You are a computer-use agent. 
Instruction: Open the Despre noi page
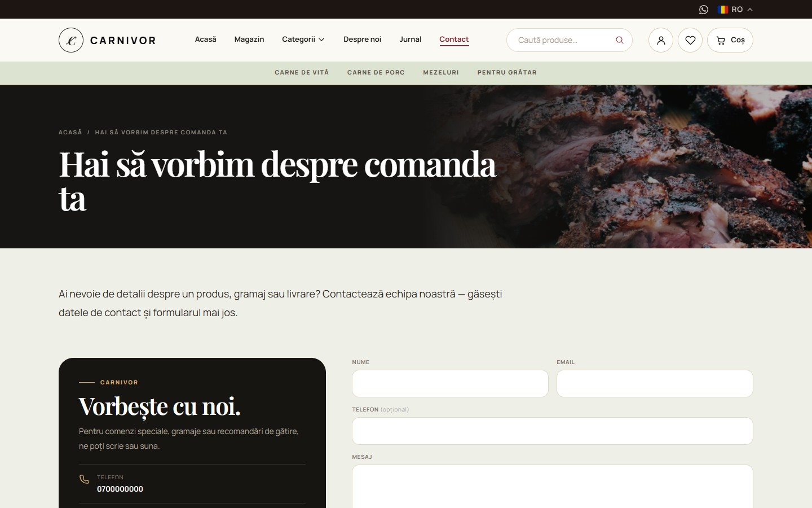363,40
